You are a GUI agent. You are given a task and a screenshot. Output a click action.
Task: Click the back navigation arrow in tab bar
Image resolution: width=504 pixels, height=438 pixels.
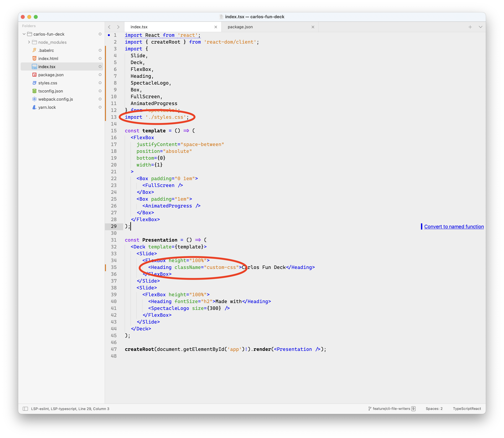coord(110,27)
